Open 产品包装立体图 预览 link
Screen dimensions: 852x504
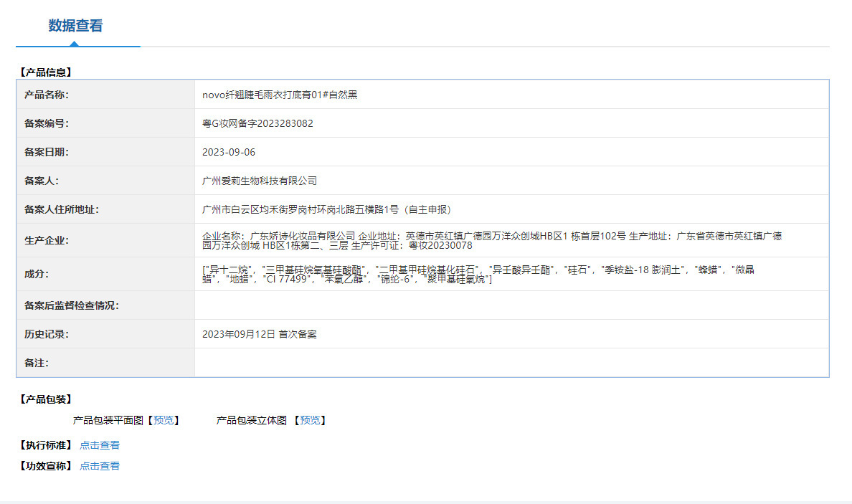tap(311, 420)
